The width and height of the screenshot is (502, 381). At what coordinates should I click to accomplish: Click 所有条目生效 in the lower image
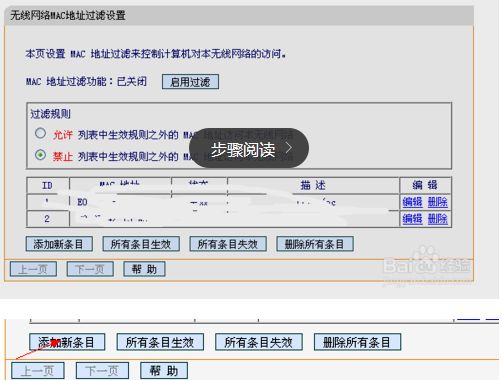coord(160,342)
